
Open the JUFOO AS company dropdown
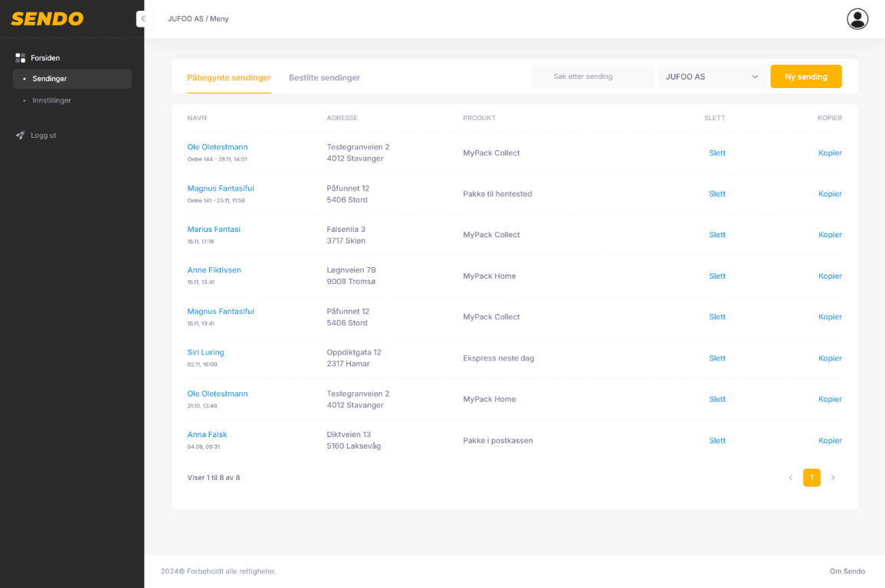pyautogui.click(x=712, y=77)
